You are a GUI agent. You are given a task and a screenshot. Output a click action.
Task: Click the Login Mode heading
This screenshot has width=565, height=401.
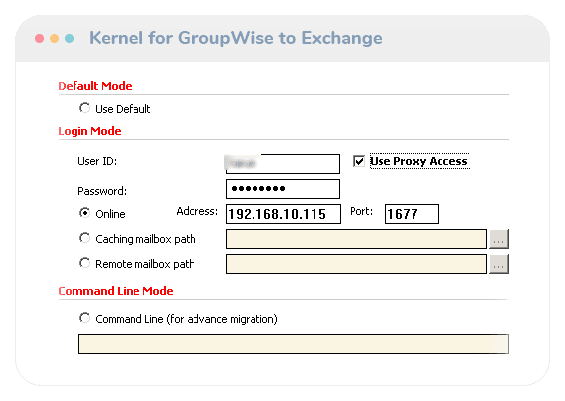90,131
